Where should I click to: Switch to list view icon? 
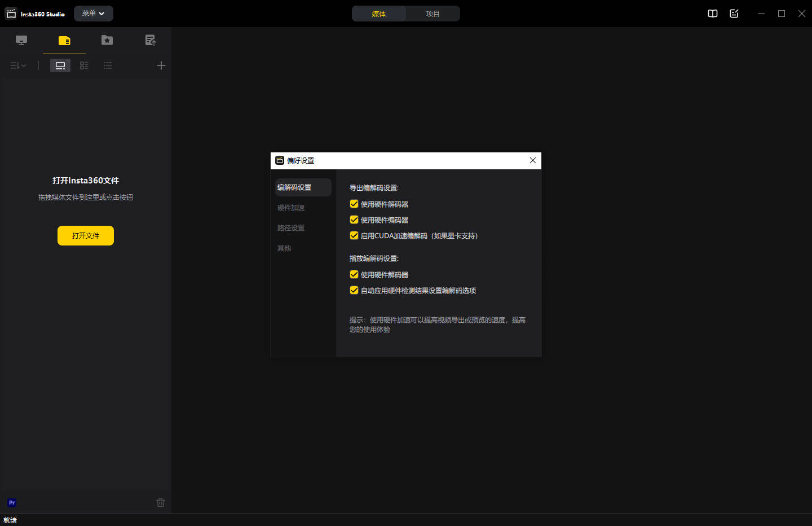[108, 65]
